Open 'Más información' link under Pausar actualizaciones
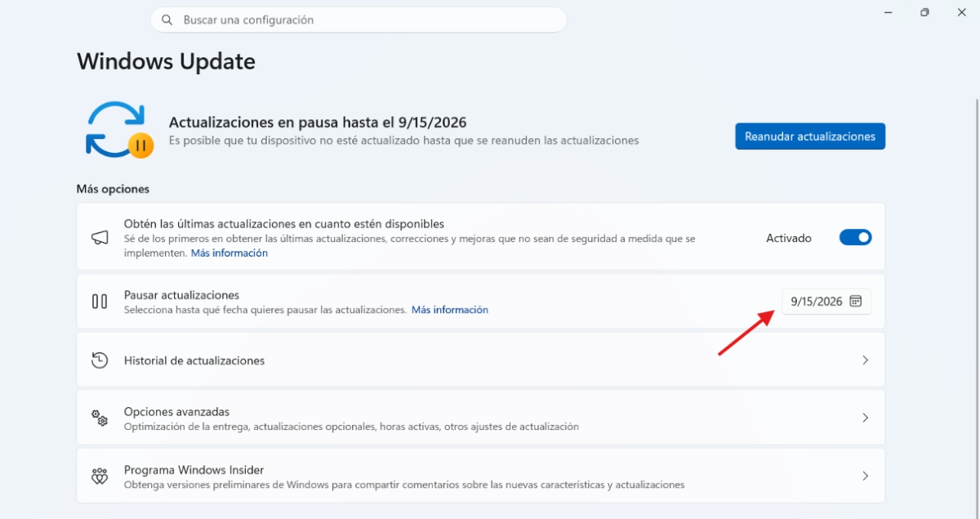 [450, 310]
